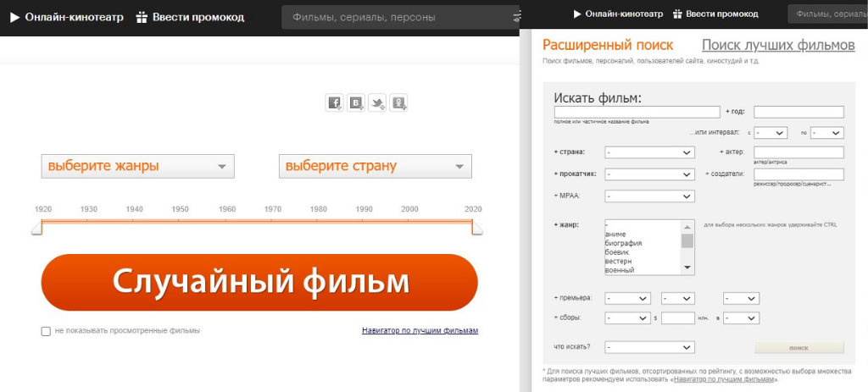Click the genre list scrollbar up arrow
This screenshot has height=392, width=868.
pyautogui.click(x=687, y=227)
